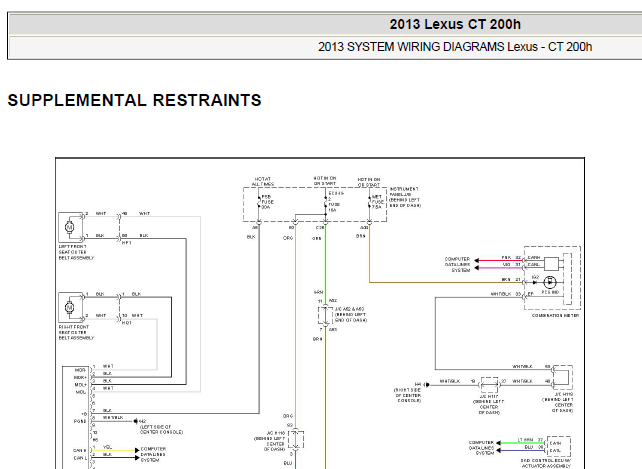Click the red PNK wire arrowhead near combination meter
The width and height of the screenshot is (642, 469).
(x=477, y=260)
